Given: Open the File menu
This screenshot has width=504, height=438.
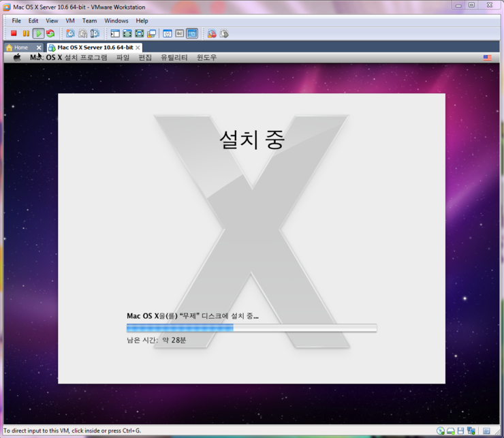Looking at the screenshot, I should (x=16, y=20).
